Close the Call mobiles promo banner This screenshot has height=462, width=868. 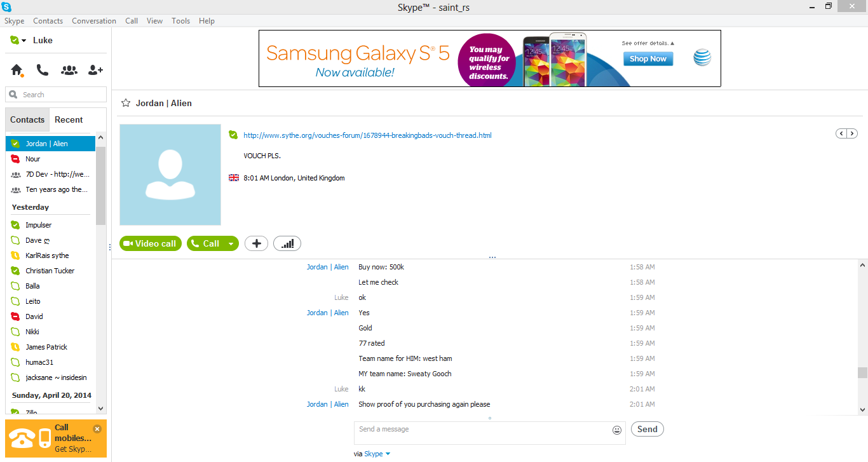(x=97, y=429)
